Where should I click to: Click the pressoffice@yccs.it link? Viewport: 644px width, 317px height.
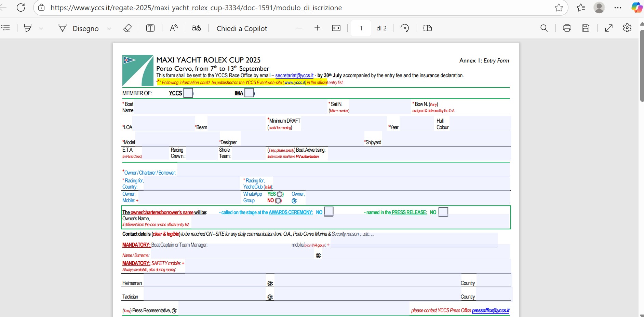(x=491, y=311)
